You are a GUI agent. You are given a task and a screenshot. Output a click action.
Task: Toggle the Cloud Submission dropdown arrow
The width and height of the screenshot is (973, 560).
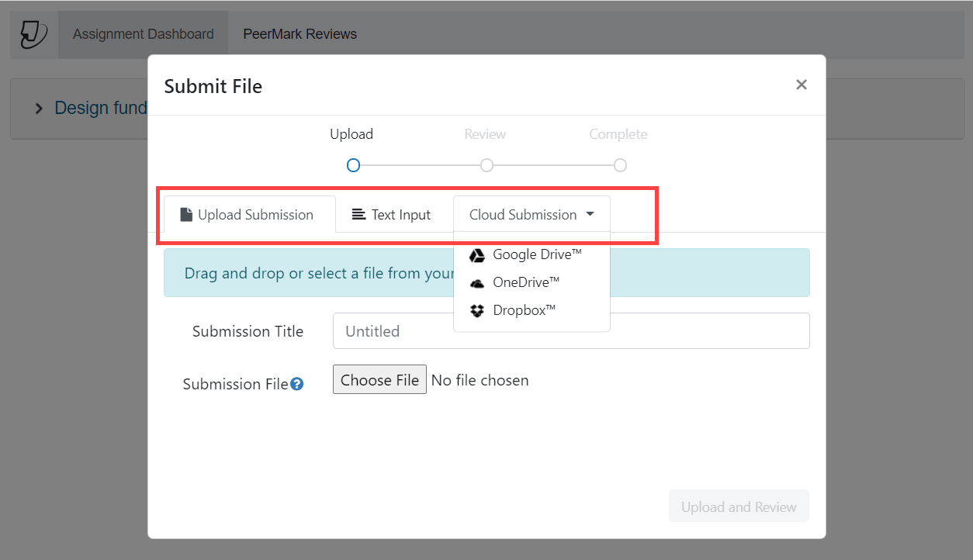pyautogui.click(x=590, y=215)
